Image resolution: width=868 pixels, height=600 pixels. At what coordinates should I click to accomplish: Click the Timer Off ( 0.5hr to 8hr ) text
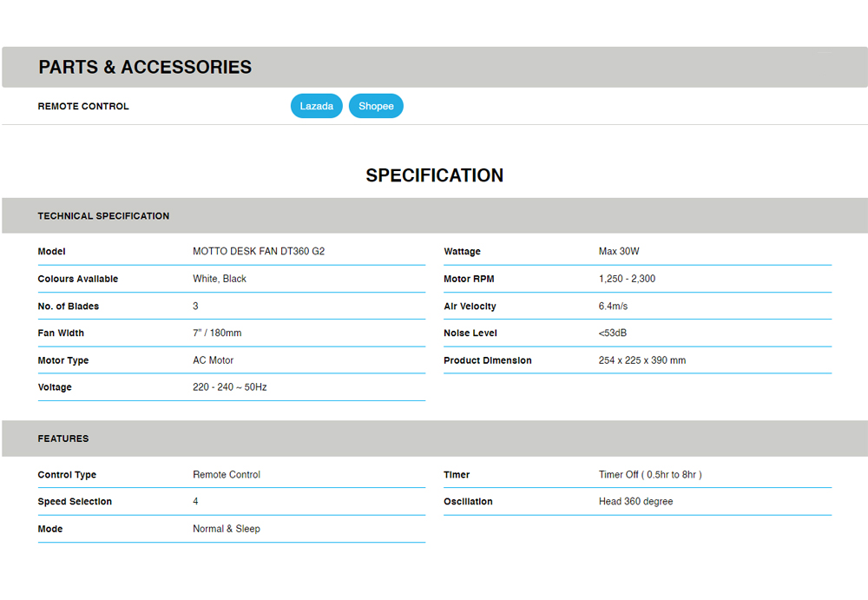(650, 475)
